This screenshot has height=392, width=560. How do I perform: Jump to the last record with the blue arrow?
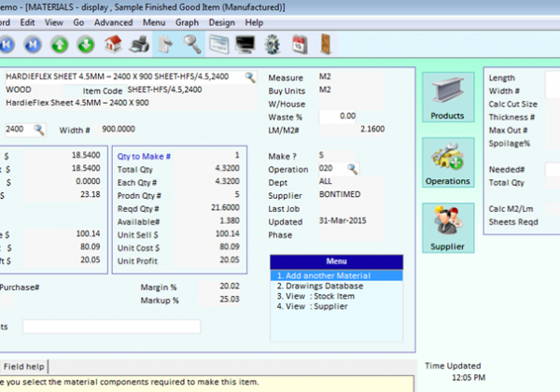click(33, 45)
